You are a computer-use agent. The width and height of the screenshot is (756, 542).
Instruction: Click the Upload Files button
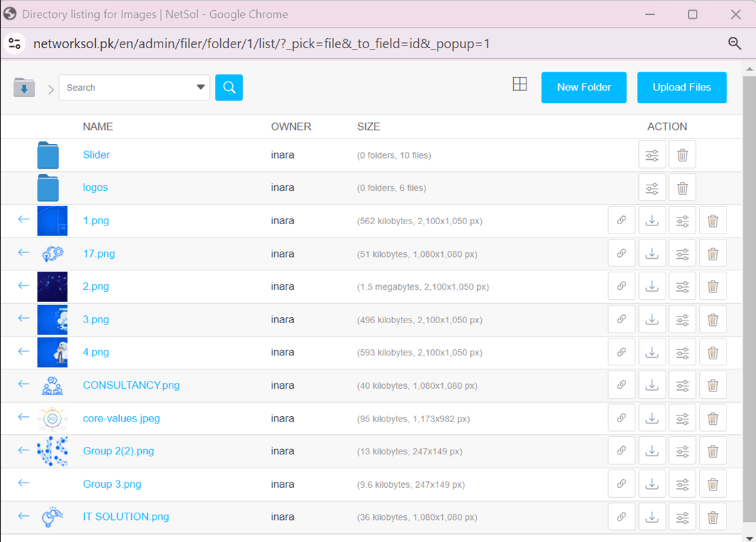point(682,87)
